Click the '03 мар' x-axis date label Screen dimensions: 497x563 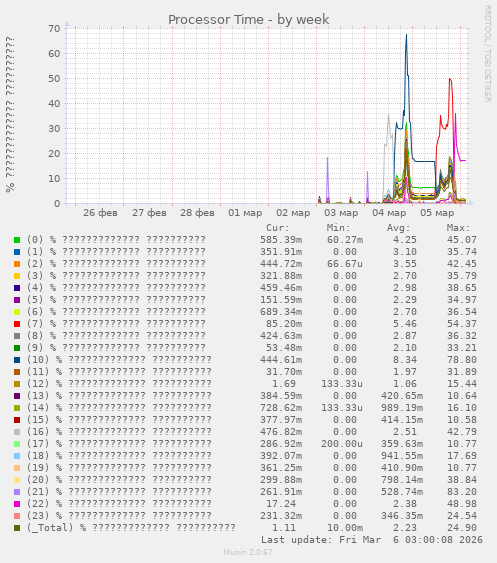(341, 213)
